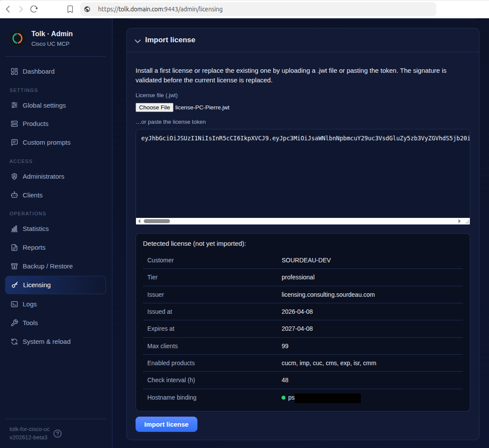The image size is (489, 448).
Task: Click the Import license section heading
Action: [170, 40]
